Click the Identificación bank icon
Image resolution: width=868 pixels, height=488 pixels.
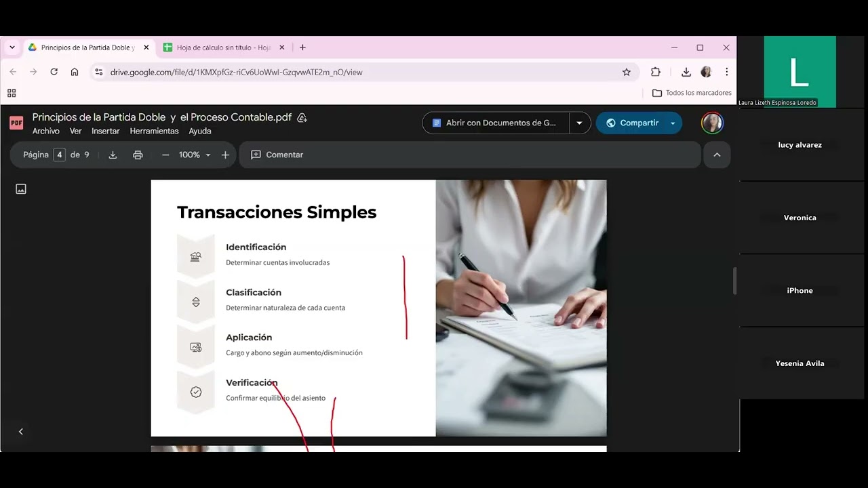[x=196, y=257]
